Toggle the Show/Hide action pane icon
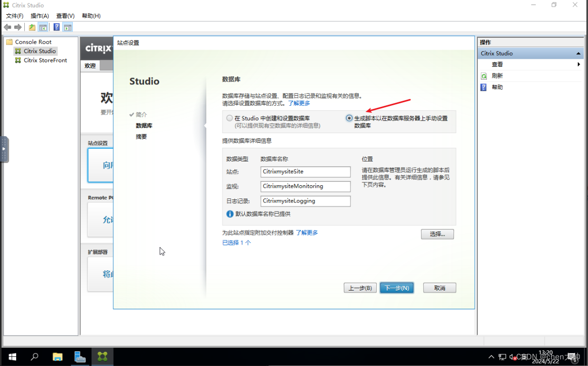The image size is (588, 366). pyautogui.click(x=68, y=27)
